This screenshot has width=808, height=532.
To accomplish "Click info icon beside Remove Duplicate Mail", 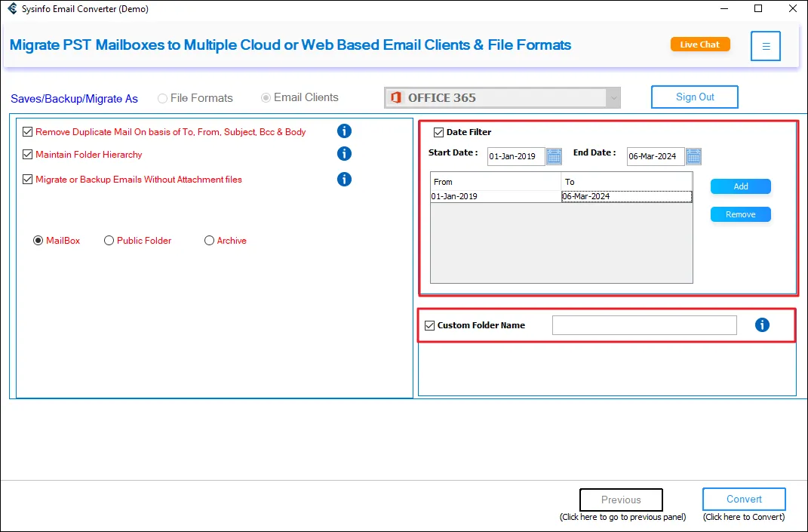I will (x=344, y=131).
